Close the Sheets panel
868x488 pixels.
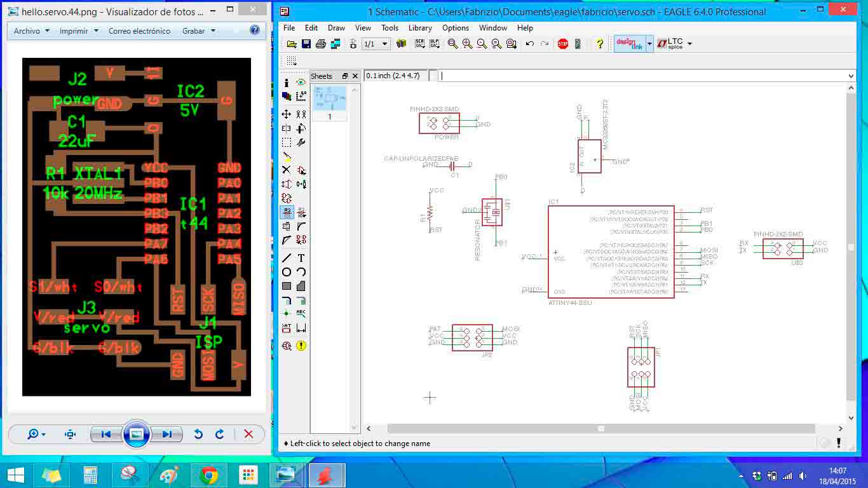pos(355,76)
